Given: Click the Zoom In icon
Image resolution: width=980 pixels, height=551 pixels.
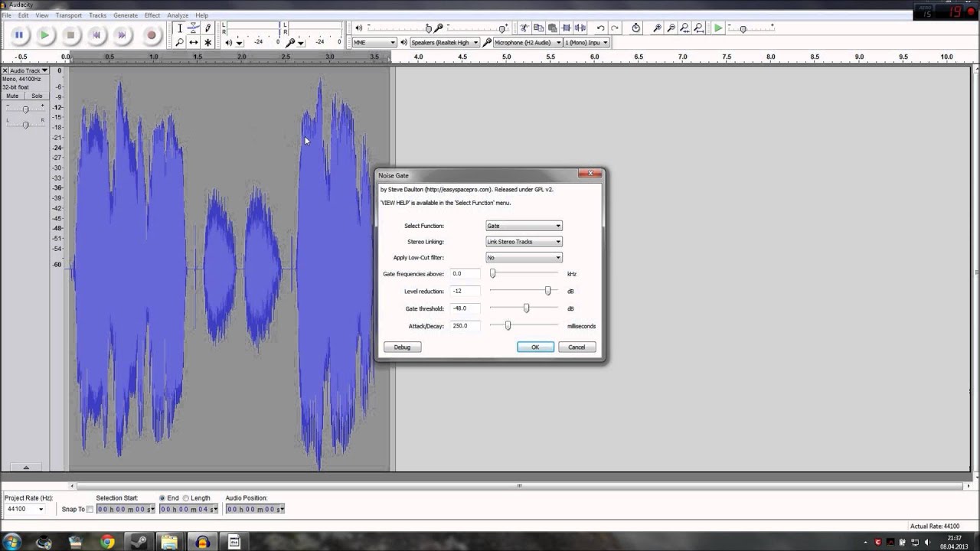Looking at the screenshot, I should 657,28.
